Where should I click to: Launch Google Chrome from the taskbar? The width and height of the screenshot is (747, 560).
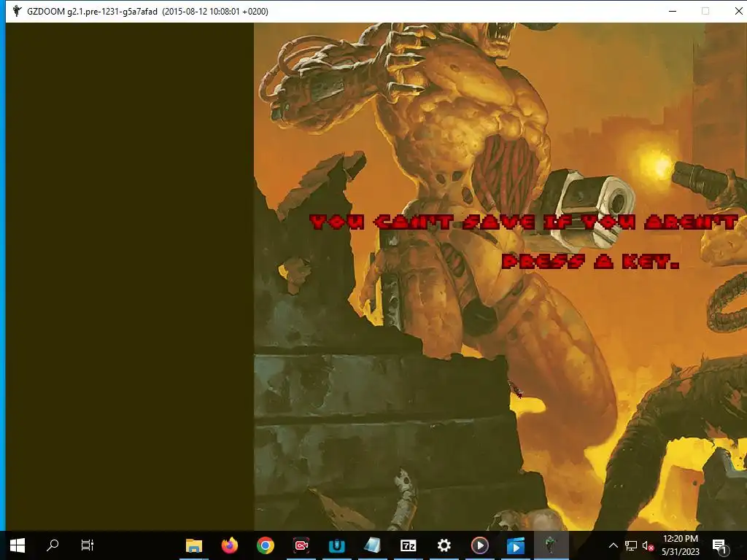[x=266, y=545]
